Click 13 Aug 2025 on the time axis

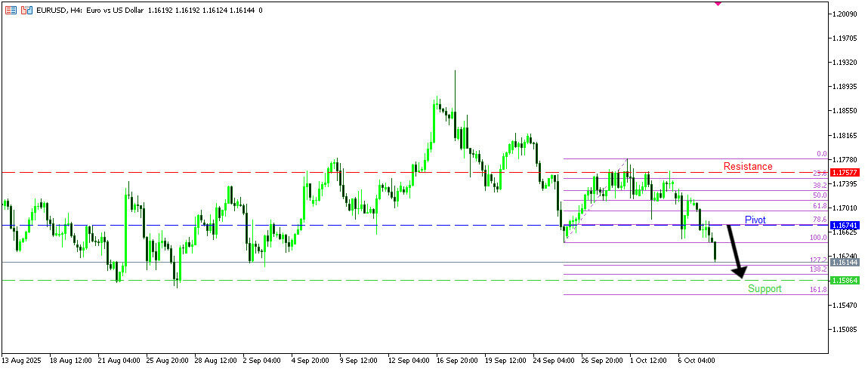click(x=21, y=360)
